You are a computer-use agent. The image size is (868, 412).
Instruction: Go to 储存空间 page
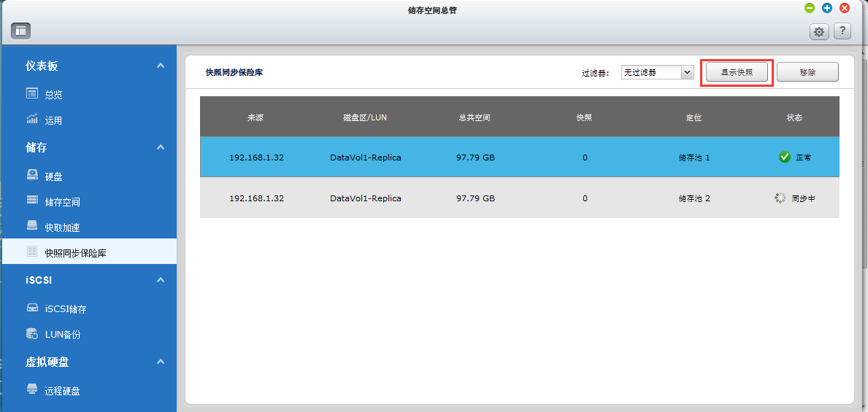point(63,202)
